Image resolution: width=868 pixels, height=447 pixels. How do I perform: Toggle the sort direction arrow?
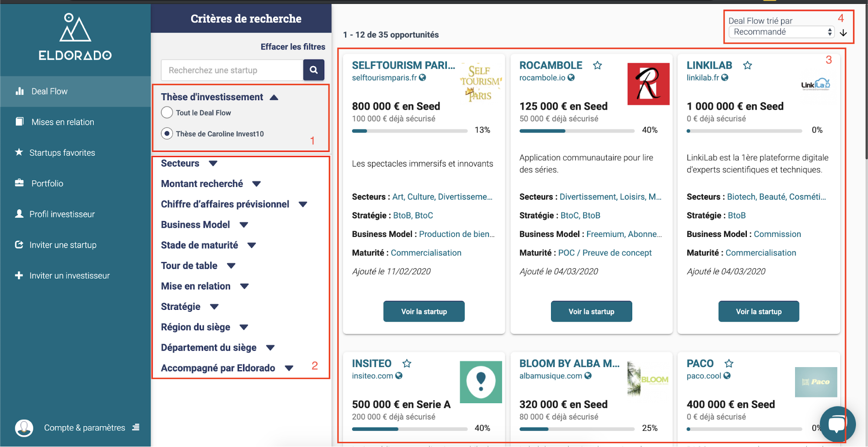pyautogui.click(x=843, y=33)
